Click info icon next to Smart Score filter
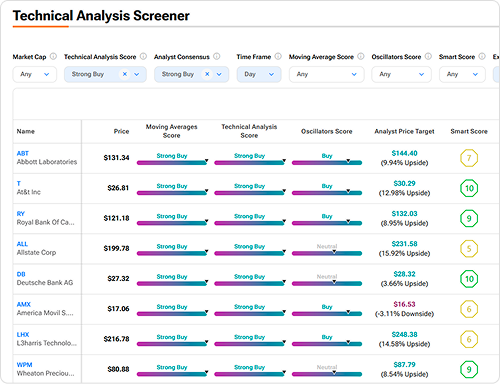This screenshot has width=500, height=384. click(x=482, y=56)
